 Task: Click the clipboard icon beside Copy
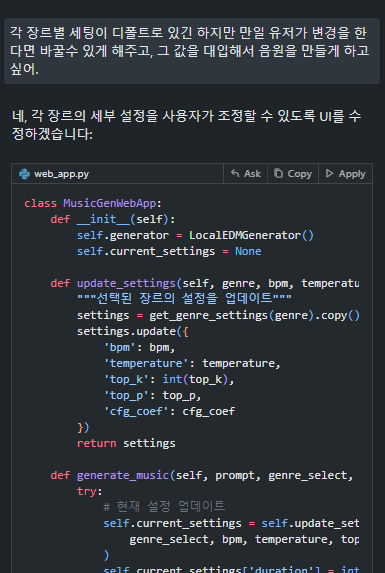pyautogui.click(x=278, y=173)
